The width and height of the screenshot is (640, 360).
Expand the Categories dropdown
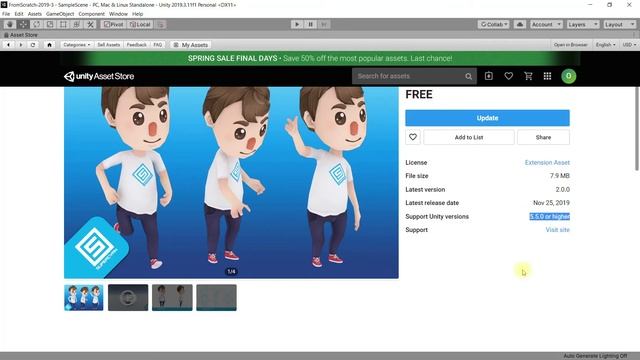coord(77,45)
